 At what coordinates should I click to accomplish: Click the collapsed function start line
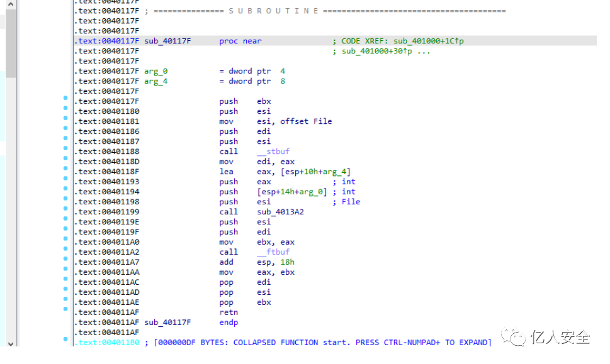tap(318, 343)
